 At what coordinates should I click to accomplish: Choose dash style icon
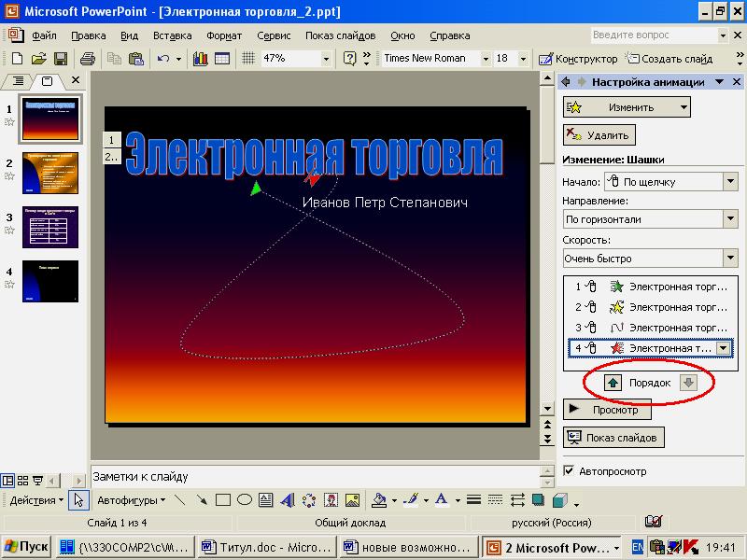496,500
